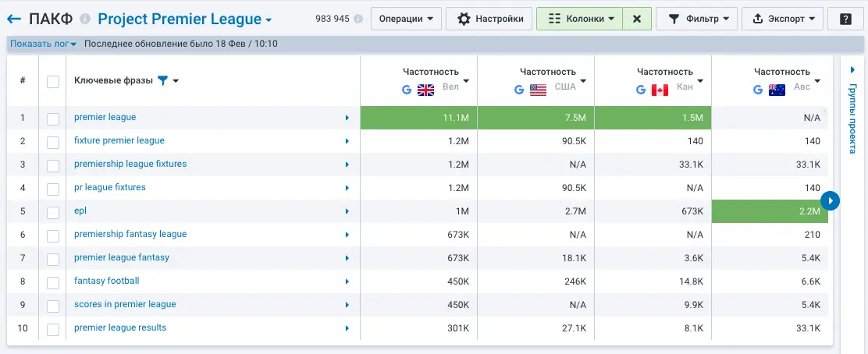Screen dimensions: 868x354
Task: Select the 673K Кан cell in epl row
Action: 653,211
